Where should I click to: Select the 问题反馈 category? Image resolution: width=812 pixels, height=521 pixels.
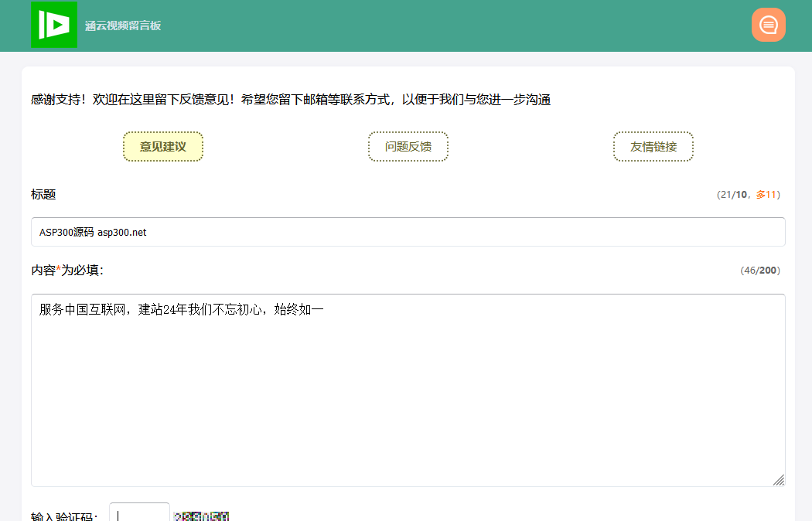(x=408, y=147)
